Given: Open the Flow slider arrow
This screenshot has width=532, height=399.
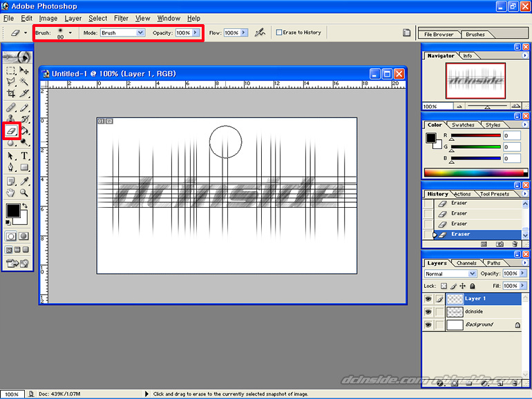Looking at the screenshot, I should (x=244, y=32).
